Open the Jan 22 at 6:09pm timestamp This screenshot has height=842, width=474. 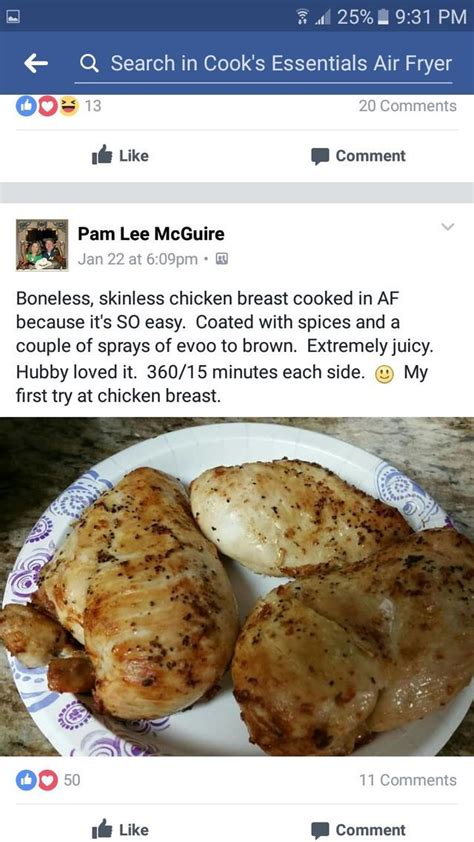138,259
